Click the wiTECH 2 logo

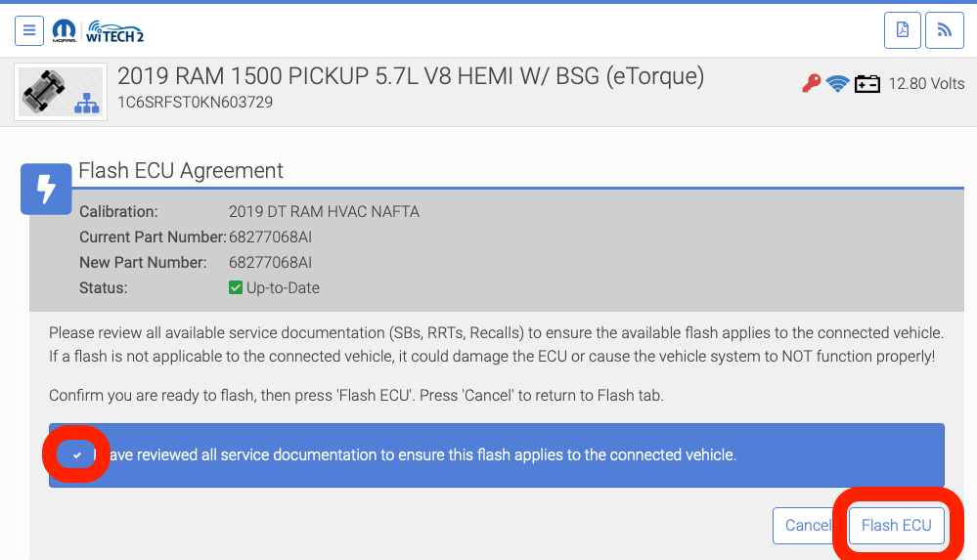point(115,30)
